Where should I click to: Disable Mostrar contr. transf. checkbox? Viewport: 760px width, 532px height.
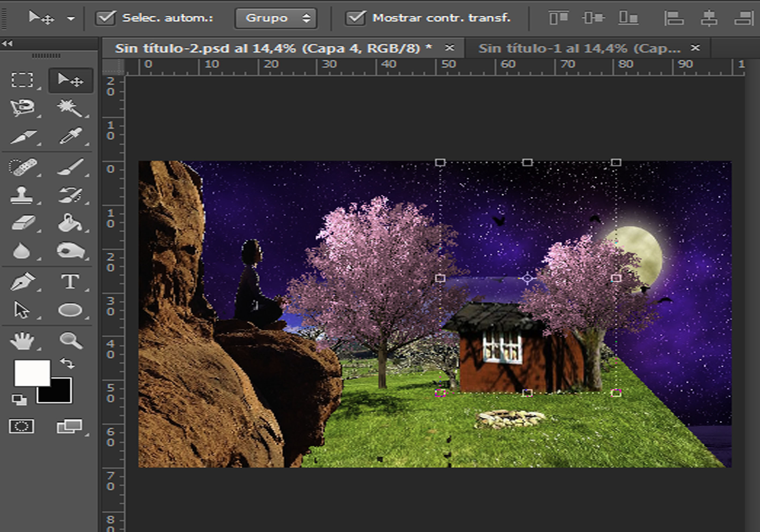355,18
